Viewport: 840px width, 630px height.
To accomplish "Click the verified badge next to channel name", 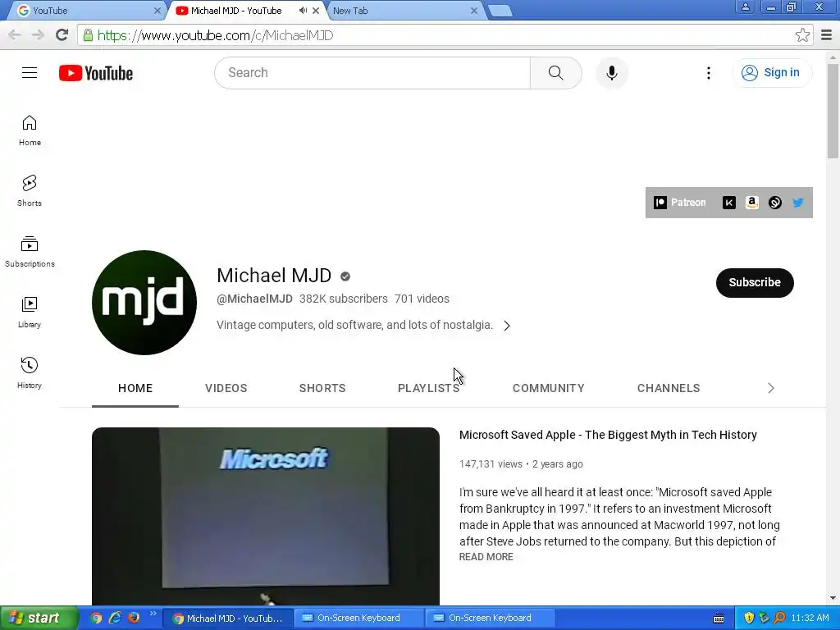I will click(345, 276).
